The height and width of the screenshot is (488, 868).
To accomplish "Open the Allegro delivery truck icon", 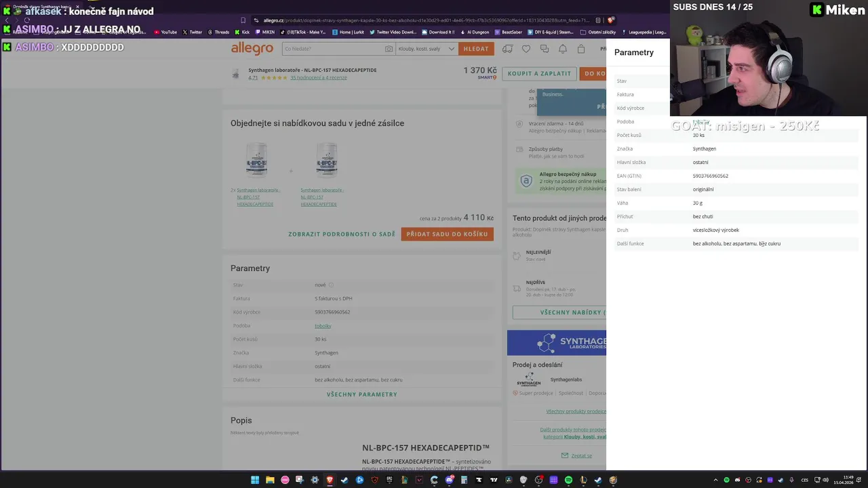I will (x=507, y=49).
